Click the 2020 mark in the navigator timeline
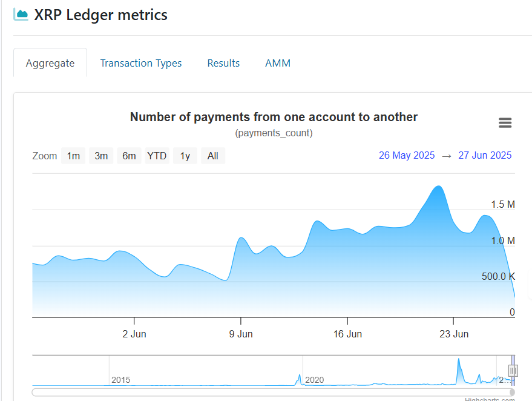 pos(315,380)
